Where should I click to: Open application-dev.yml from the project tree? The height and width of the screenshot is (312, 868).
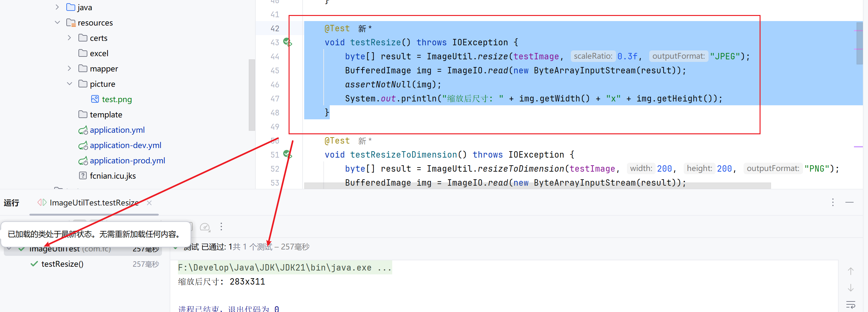click(125, 145)
